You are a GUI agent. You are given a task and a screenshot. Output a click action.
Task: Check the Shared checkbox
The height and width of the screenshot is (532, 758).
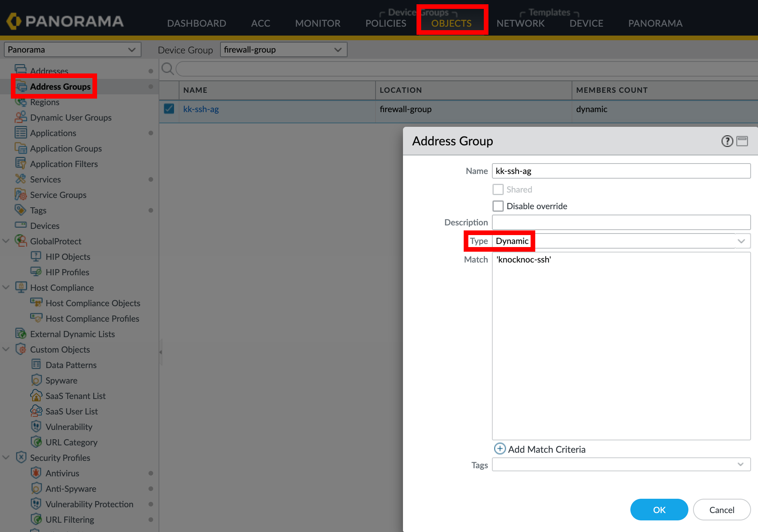(x=498, y=189)
